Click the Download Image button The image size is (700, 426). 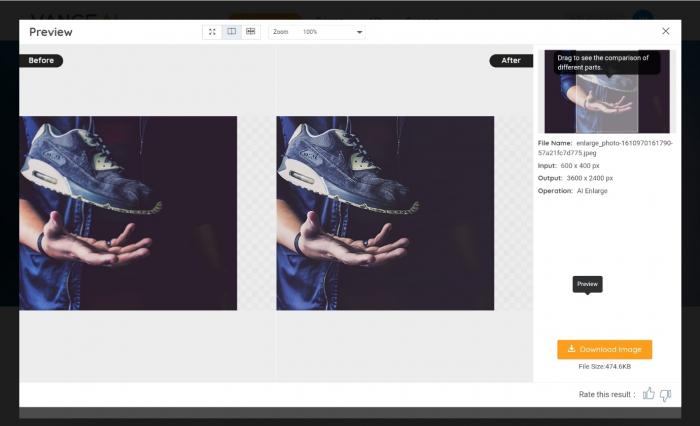point(604,349)
